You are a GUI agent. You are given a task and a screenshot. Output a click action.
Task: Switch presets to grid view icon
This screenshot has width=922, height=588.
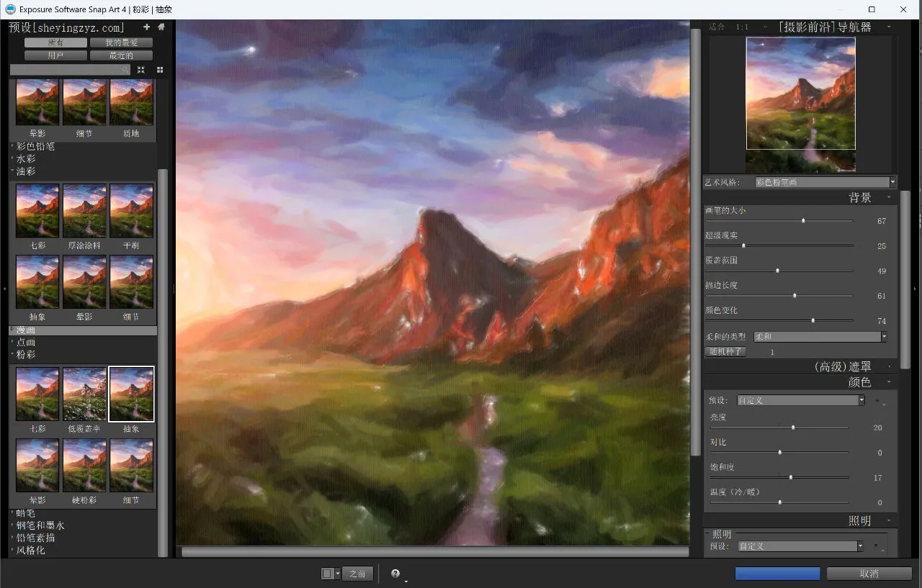pyautogui.click(x=160, y=70)
